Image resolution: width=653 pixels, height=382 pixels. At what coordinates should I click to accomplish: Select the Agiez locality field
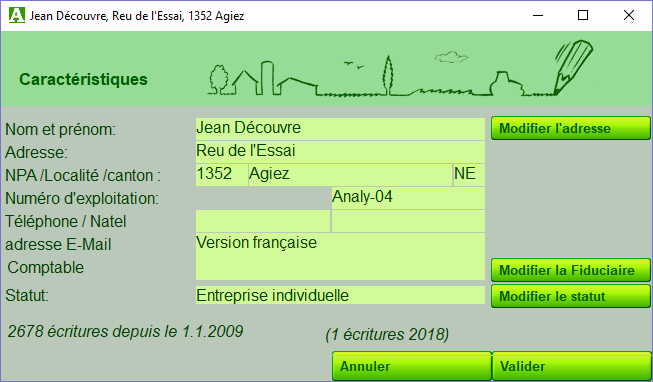[x=350, y=175]
